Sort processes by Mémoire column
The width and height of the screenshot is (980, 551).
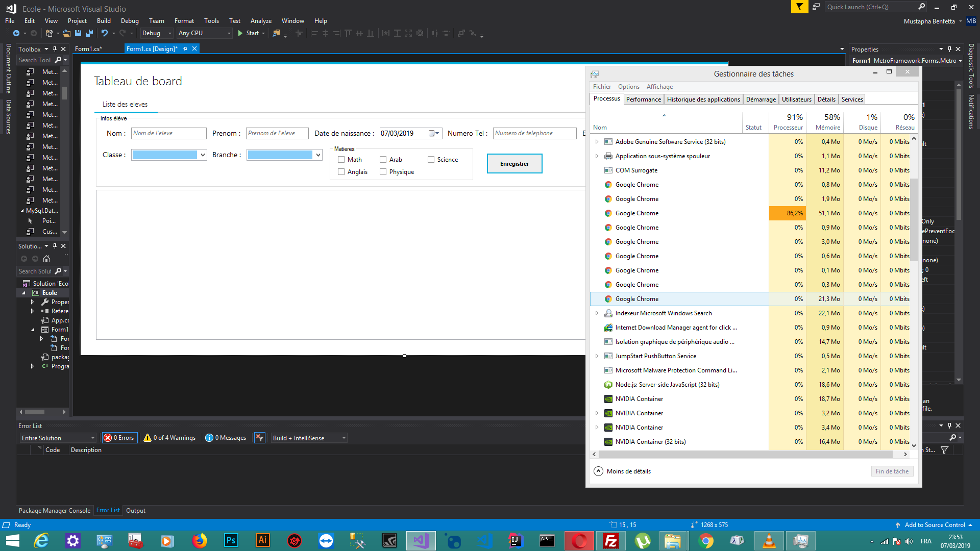825,122
